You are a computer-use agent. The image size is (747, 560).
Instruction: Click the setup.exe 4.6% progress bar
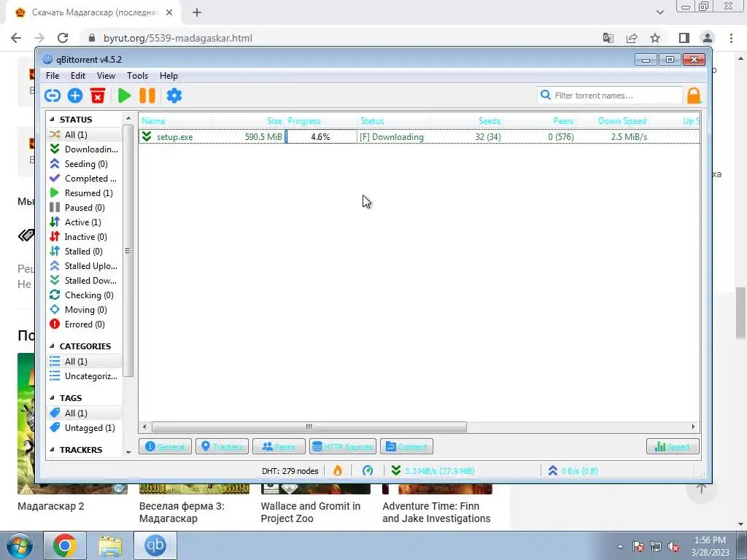[321, 137]
